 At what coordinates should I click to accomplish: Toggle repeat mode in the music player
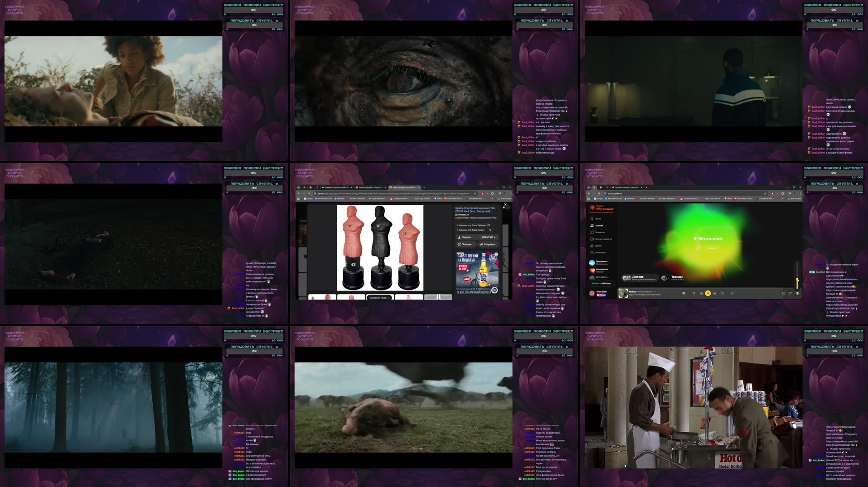pos(722,293)
